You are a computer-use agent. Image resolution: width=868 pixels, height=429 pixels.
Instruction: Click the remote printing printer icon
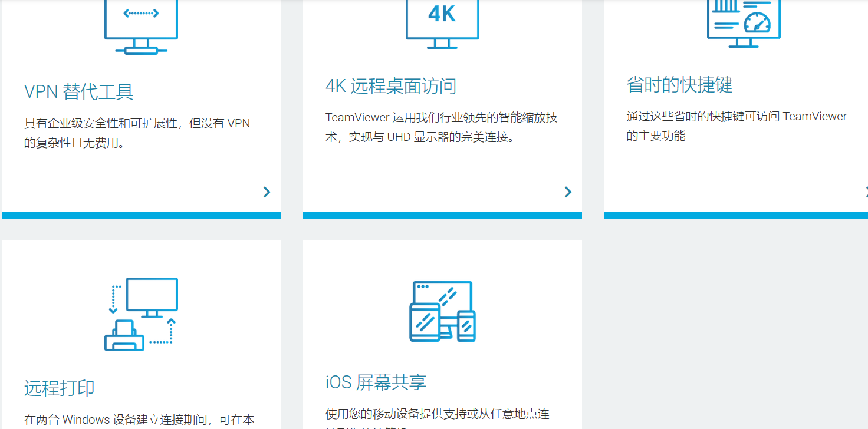coord(141,314)
